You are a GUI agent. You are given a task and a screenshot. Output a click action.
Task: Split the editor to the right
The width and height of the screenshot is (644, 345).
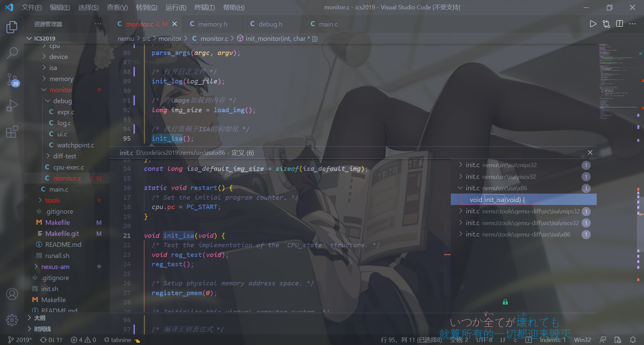tap(620, 24)
